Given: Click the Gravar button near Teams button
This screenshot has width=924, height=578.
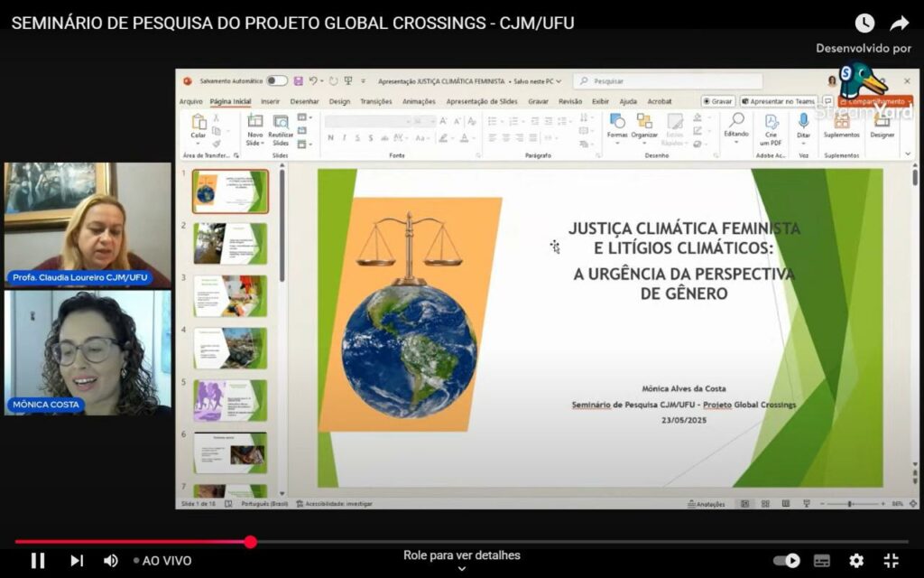Looking at the screenshot, I should (717, 101).
